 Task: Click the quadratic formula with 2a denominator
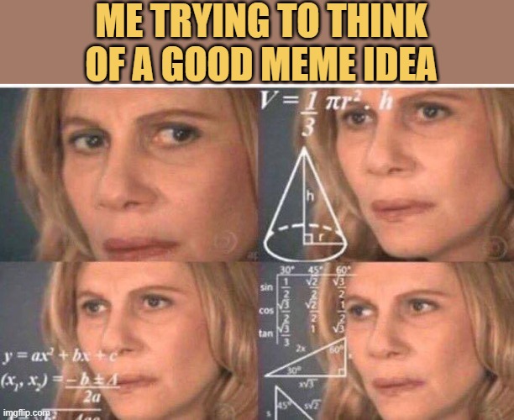pos(60,388)
